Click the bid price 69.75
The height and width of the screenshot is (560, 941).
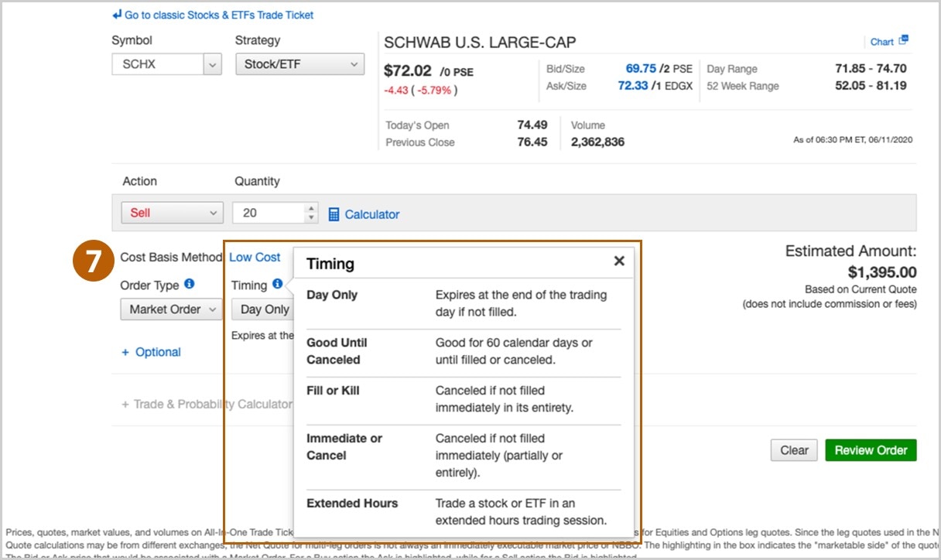[641, 68]
